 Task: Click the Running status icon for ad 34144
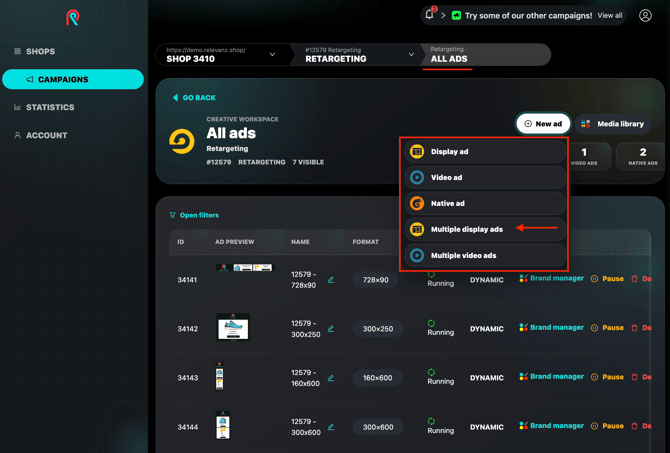431,421
